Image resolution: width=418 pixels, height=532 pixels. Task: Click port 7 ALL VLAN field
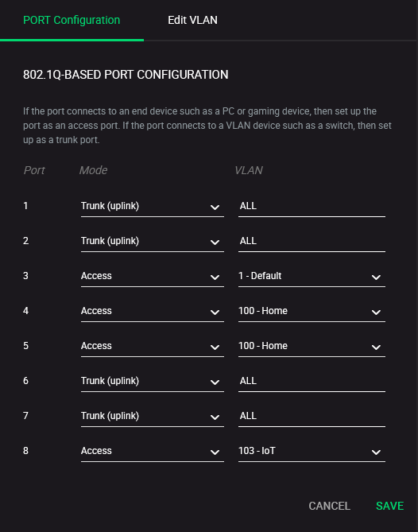pyautogui.click(x=312, y=416)
